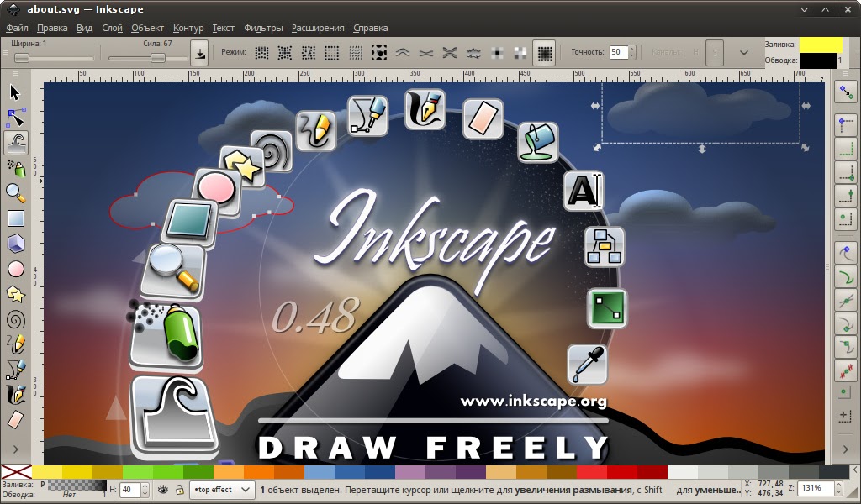Select the roughen parts tweak mode
The width and height of the screenshot is (861, 504).
point(472,52)
